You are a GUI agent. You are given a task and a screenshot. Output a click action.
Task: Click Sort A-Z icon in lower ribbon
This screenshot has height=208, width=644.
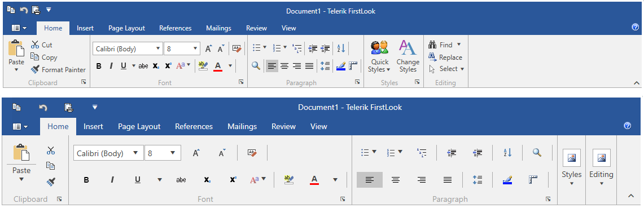click(507, 153)
